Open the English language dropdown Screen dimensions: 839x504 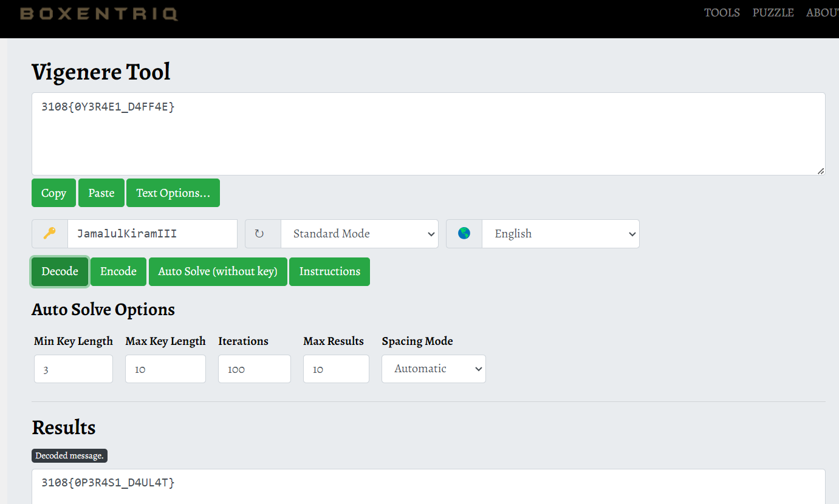[560, 234]
